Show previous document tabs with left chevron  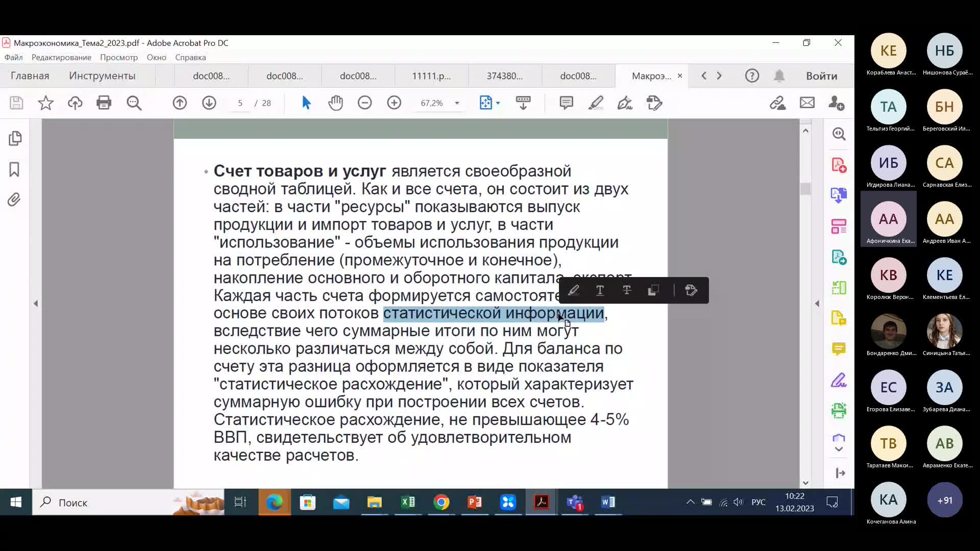(x=704, y=76)
